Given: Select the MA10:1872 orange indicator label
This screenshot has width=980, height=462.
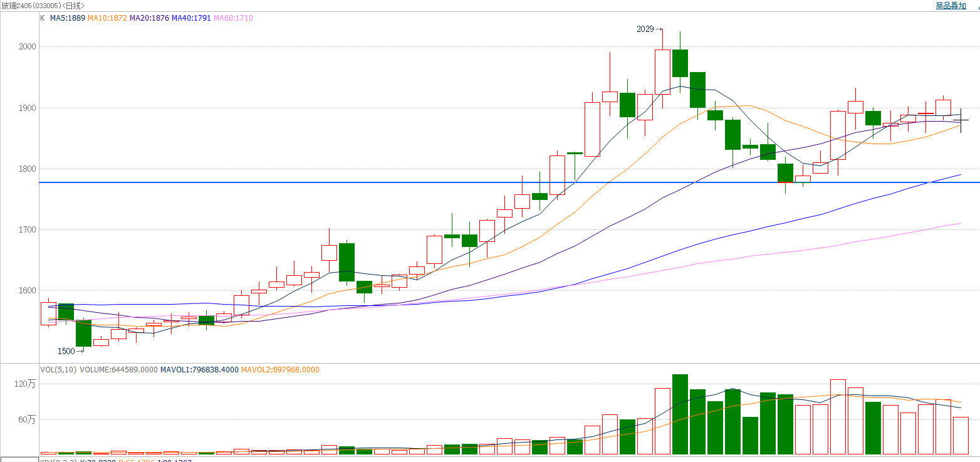Looking at the screenshot, I should [107, 18].
